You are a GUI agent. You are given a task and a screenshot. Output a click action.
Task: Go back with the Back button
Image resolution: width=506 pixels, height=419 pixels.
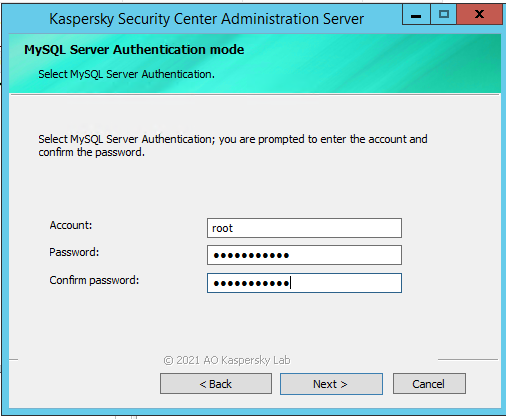point(216,384)
